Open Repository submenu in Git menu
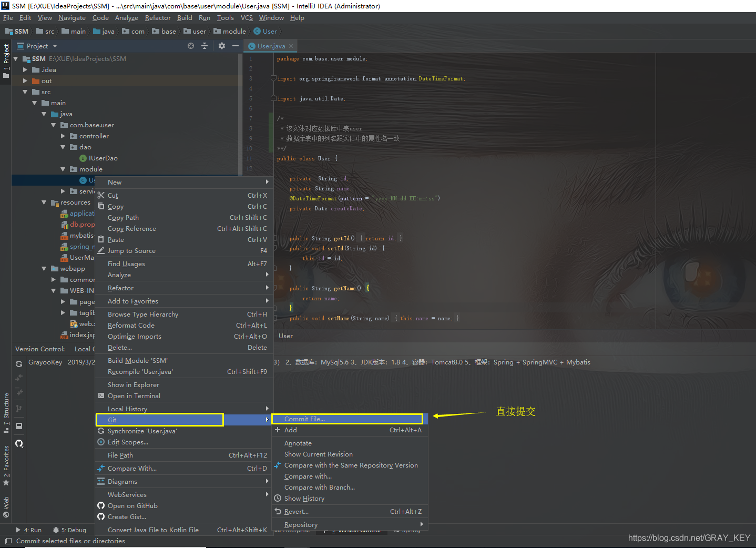Viewport: 756px width, 548px height. (350, 524)
